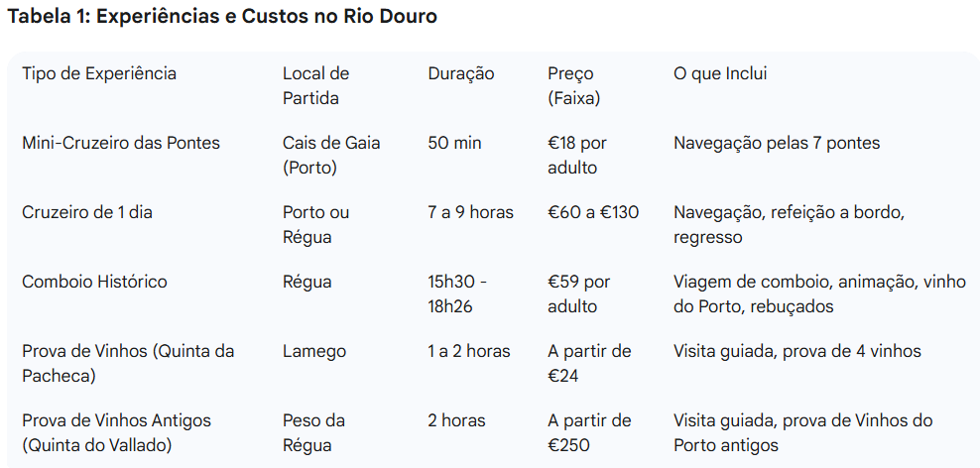Click the '7 a 9 horas' duration cell
980x468 pixels.
pos(471,212)
